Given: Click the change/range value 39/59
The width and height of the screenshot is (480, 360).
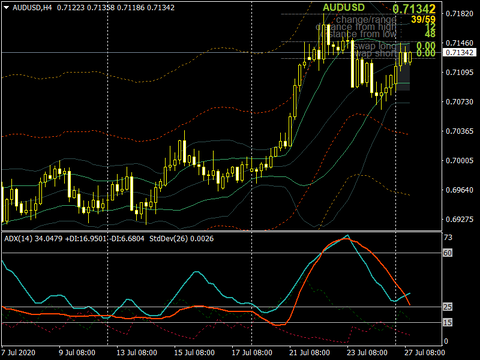Looking at the screenshot, I should click(x=423, y=19).
